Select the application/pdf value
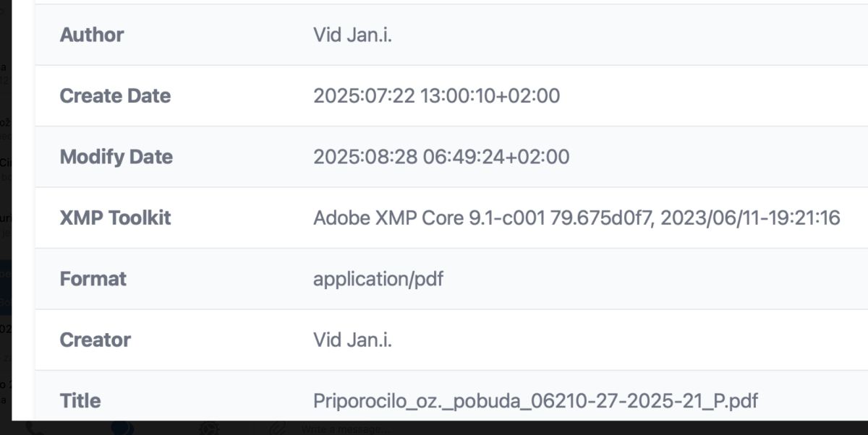Viewport: 868px width, 435px height. pos(378,279)
